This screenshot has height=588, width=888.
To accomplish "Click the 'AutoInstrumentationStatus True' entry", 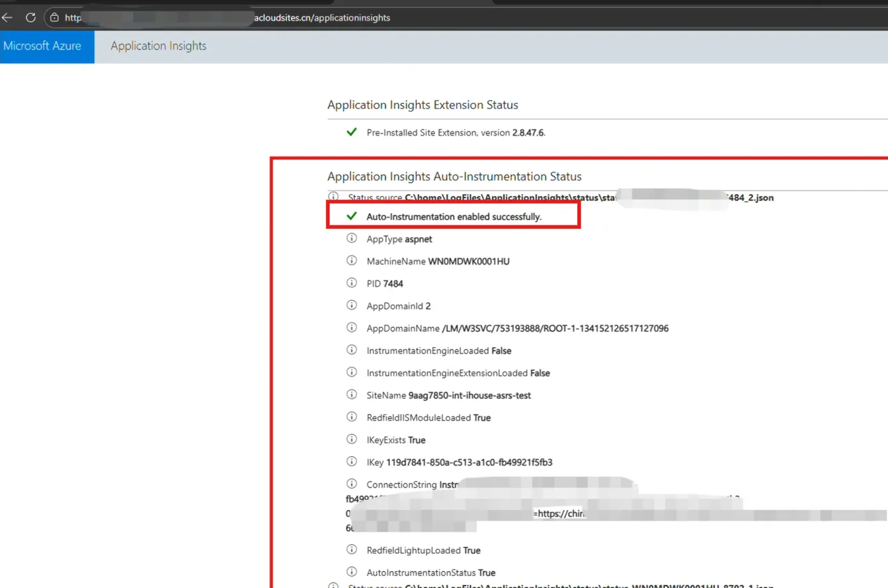I will click(431, 573).
